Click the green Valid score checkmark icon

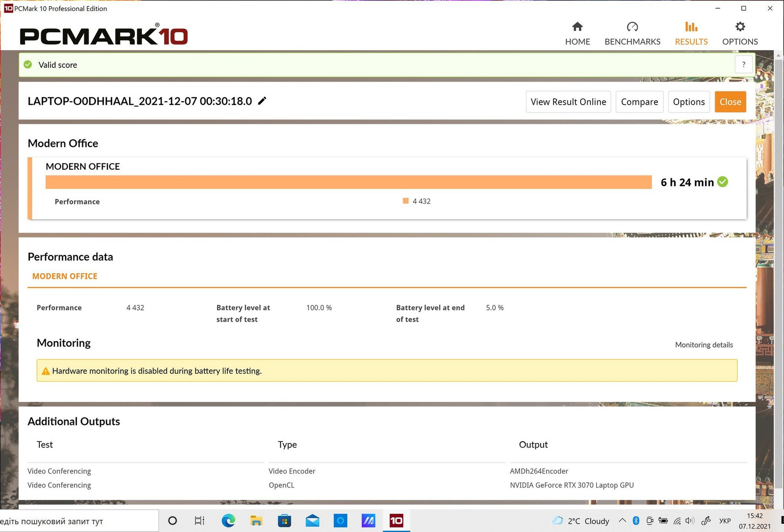coord(28,64)
